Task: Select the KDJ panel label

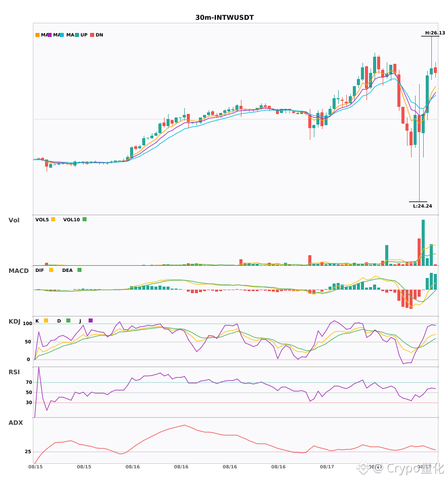Action: tap(14, 322)
